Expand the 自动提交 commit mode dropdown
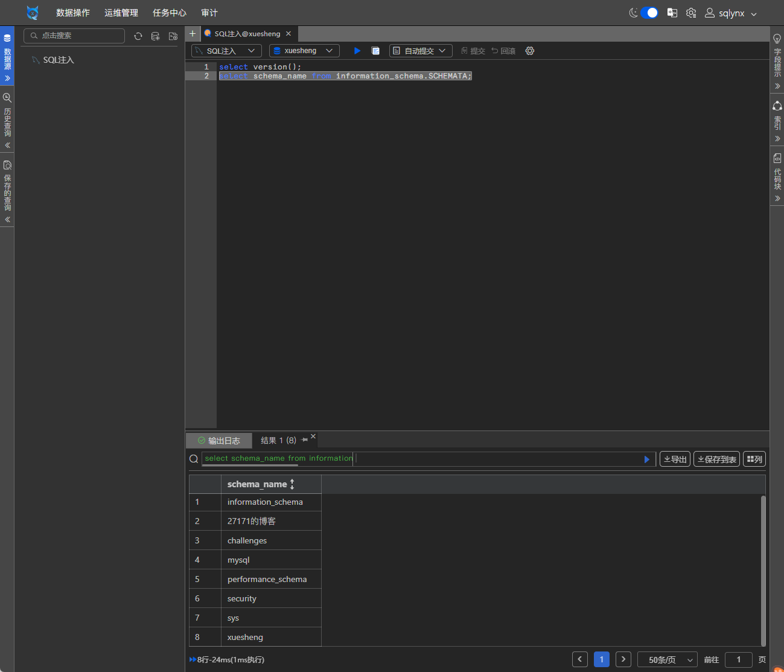This screenshot has height=672, width=784. coord(421,51)
